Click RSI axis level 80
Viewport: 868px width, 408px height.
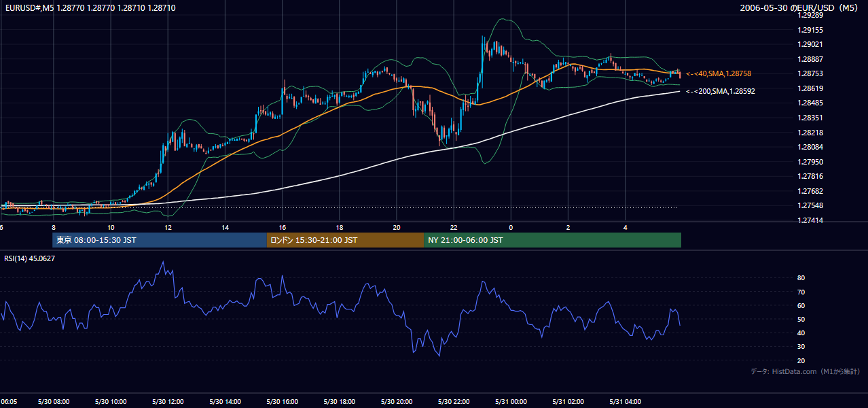[x=801, y=278]
